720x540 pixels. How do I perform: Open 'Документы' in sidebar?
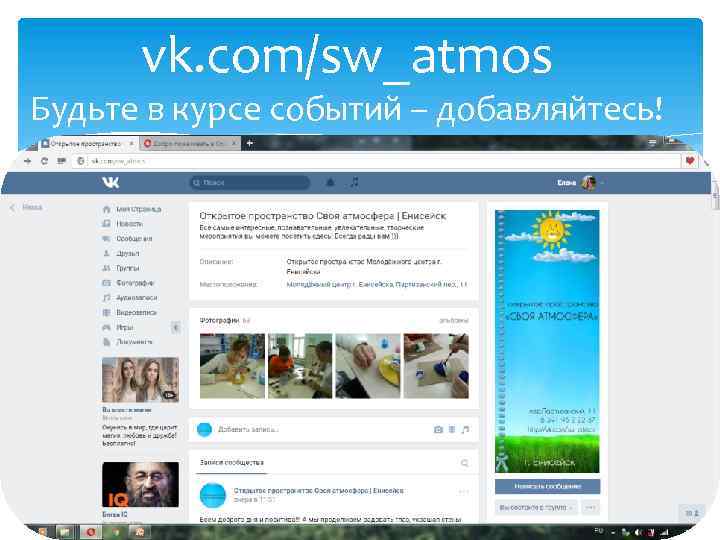134,342
